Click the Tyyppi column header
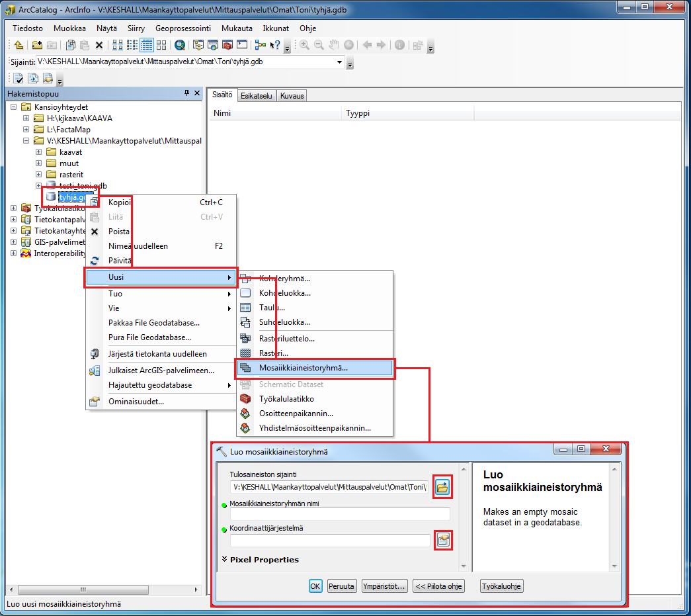This screenshot has width=691, height=616. 407,113
